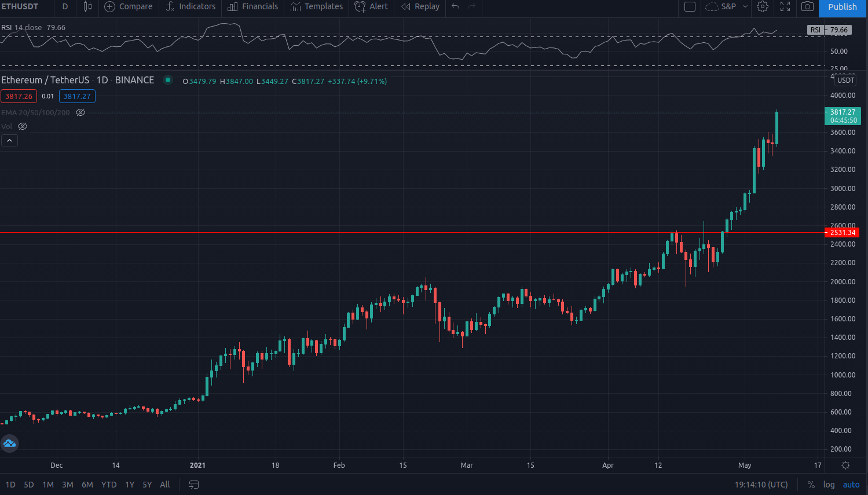Image resolution: width=868 pixels, height=495 pixels.
Task: Select the 1M time range
Action: [x=48, y=485]
